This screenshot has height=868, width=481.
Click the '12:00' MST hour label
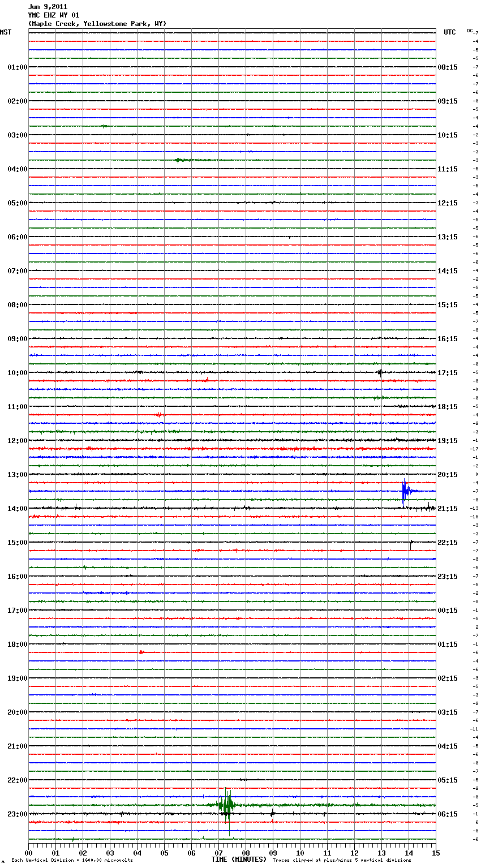[x=18, y=441]
